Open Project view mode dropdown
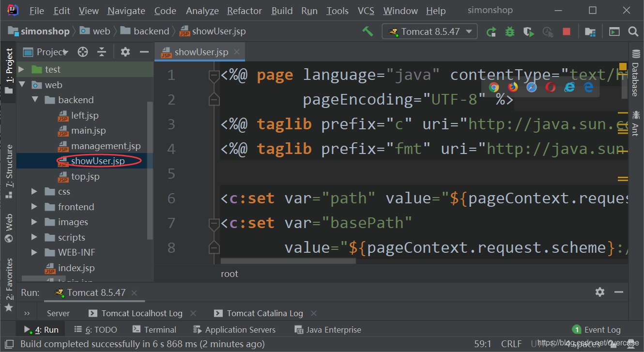644x352 pixels. tap(46, 52)
